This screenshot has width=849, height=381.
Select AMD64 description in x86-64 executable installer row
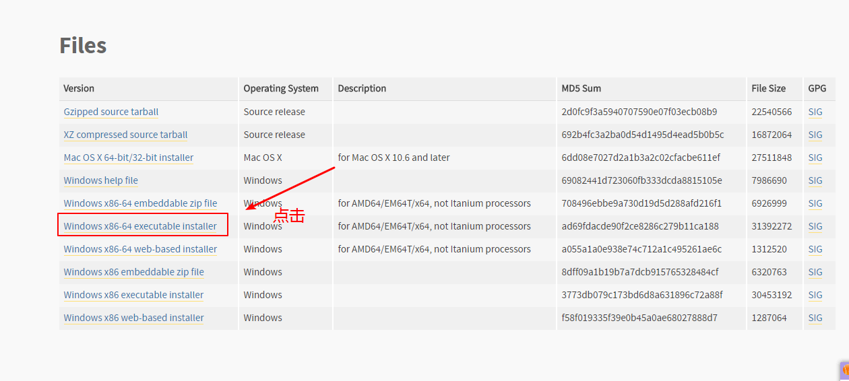[x=434, y=226]
